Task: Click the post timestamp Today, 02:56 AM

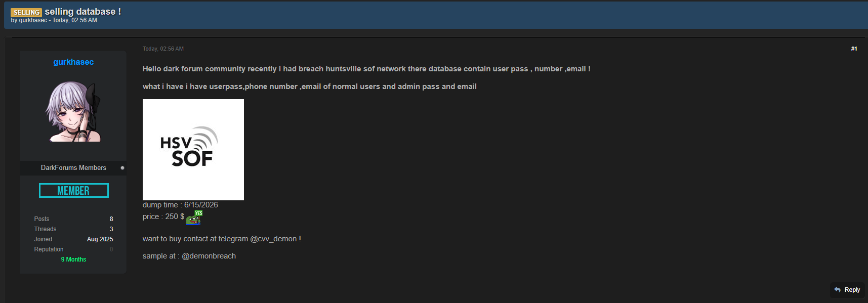Action: coord(163,49)
